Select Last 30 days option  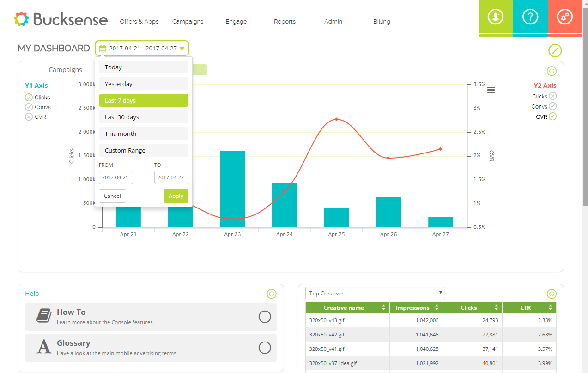(143, 117)
